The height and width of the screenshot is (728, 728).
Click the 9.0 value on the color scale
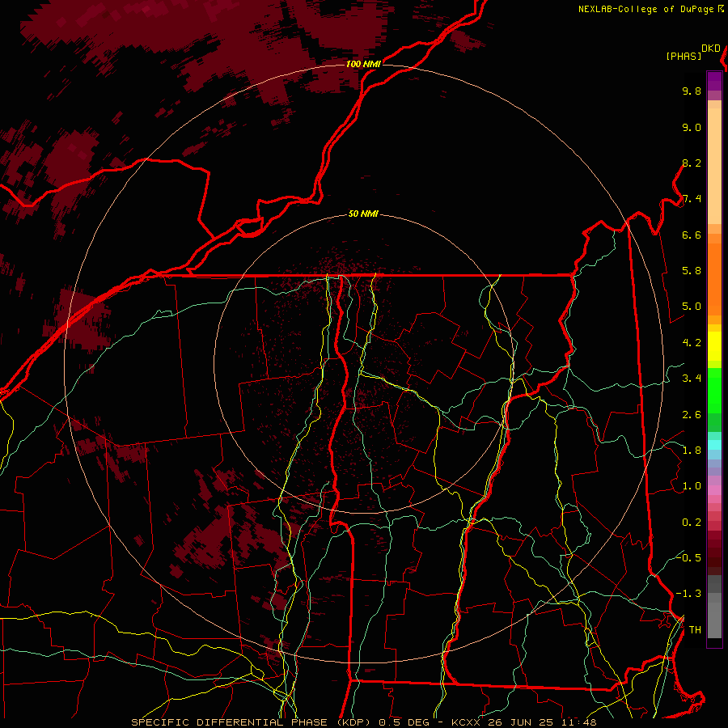click(692, 127)
